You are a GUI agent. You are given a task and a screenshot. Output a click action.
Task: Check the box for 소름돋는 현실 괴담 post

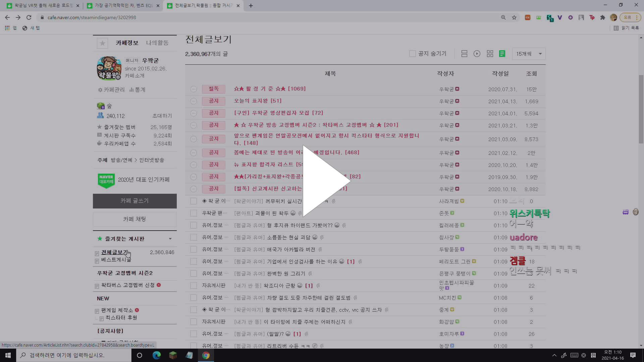coord(194,237)
